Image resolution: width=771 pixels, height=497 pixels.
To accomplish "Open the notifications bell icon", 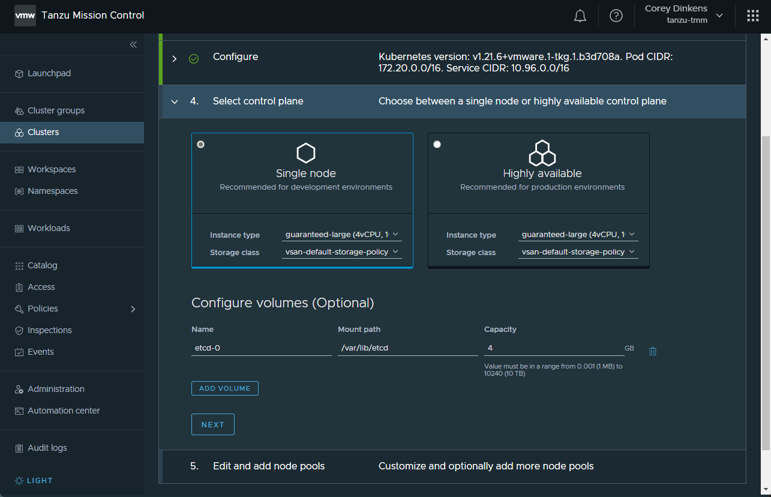I will click(580, 16).
